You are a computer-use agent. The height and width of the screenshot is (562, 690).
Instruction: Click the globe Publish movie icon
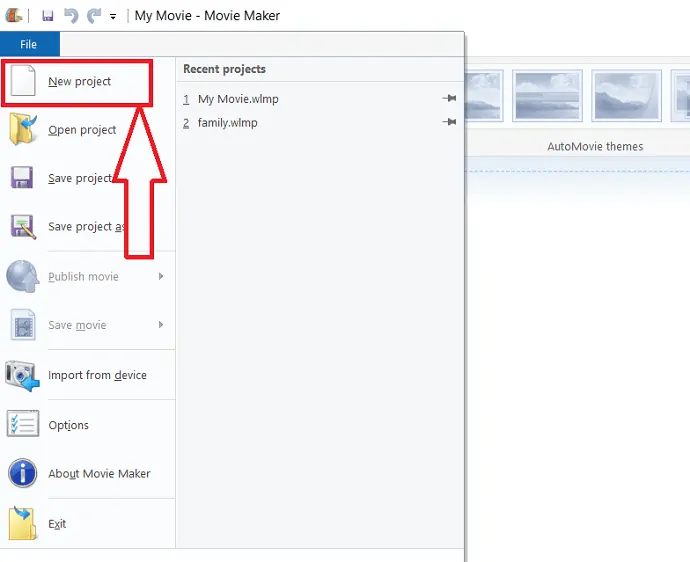pos(22,276)
